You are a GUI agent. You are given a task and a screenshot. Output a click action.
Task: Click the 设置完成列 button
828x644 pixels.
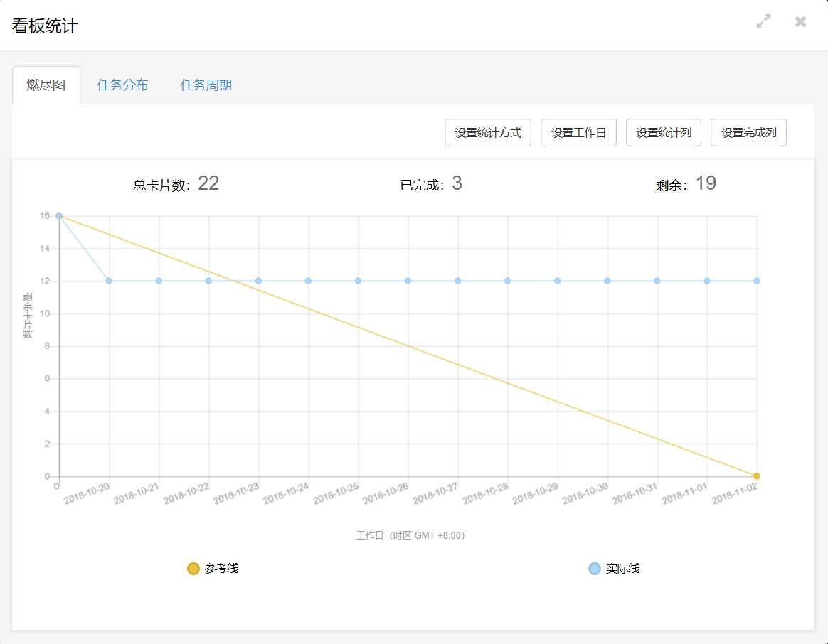click(748, 132)
